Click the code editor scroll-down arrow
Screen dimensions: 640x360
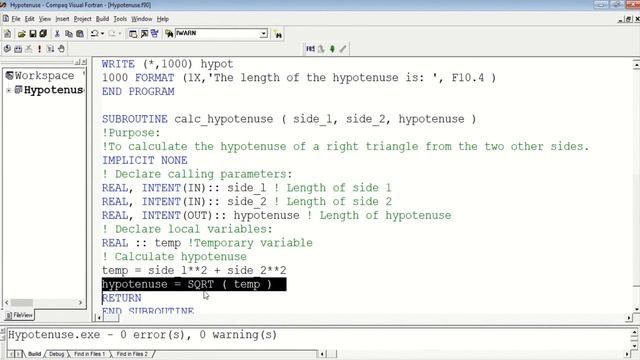click(636, 309)
